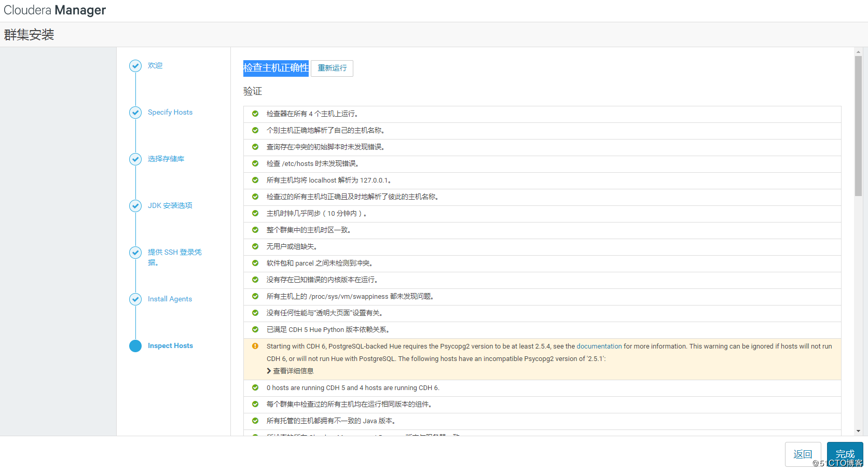The height and width of the screenshot is (472, 868).
Task: Click green check beside 运行相同版本的组件
Action: [255, 404]
